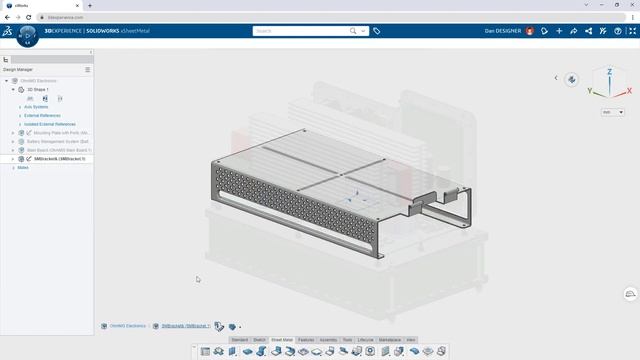
Task: Click the circular helmet icon at right edge
Action: (x=630, y=294)
